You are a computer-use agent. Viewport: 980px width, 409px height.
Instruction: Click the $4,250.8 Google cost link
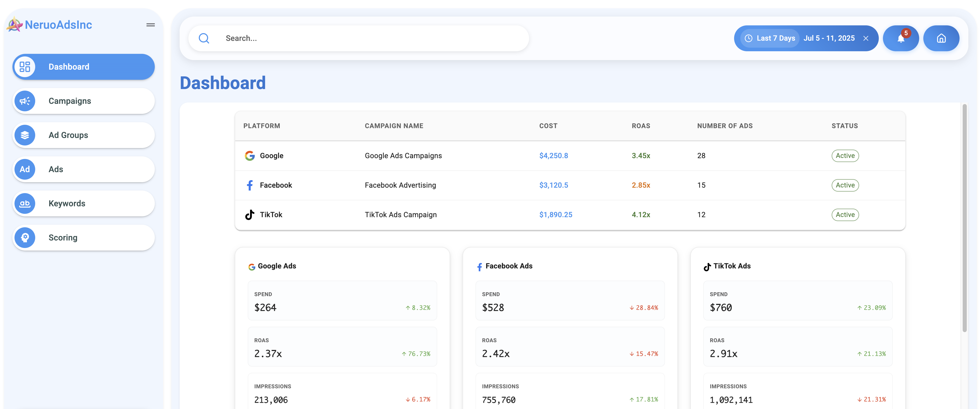click(553, 156)
